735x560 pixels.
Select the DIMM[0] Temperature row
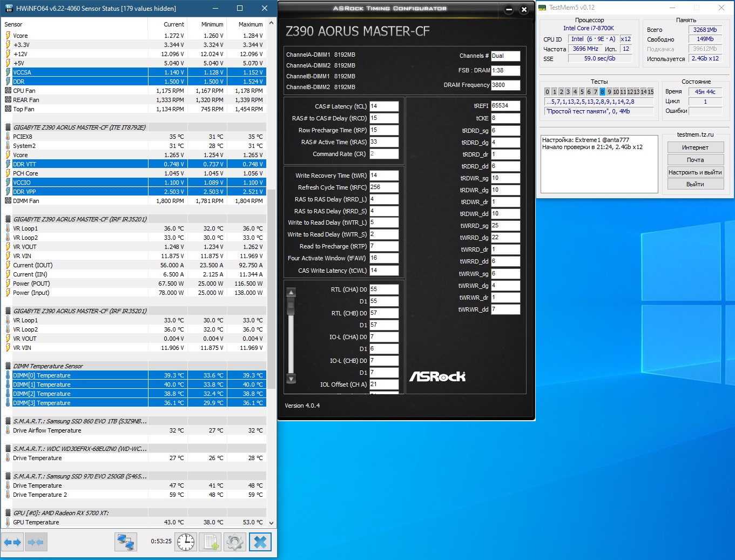pos(134,375)
